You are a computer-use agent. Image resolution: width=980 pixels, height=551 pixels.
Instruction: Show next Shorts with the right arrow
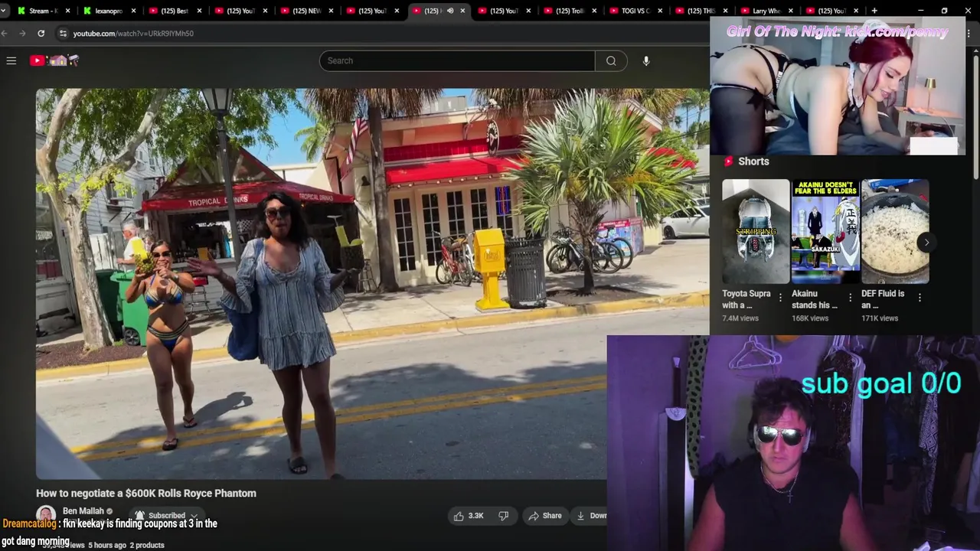(x=926, y=243)
